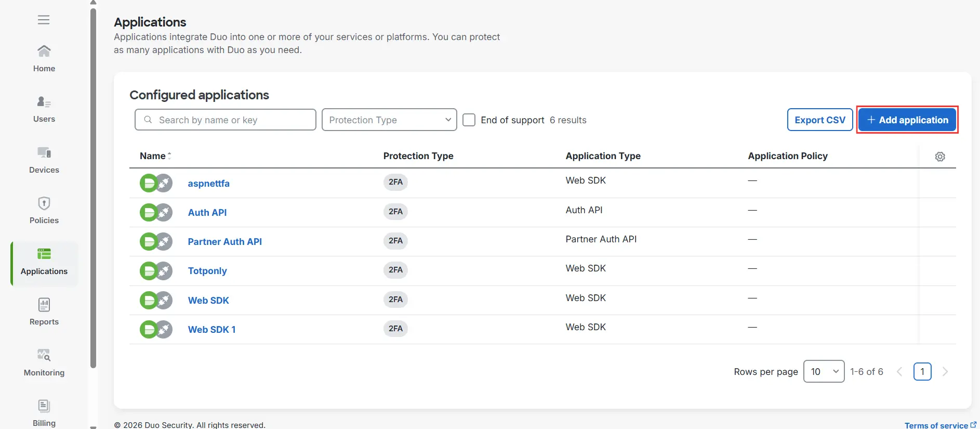Image resolution: width=980 pixels, height=429 pixels.
Task: Click the search magnifier icon
Action: 148,120
